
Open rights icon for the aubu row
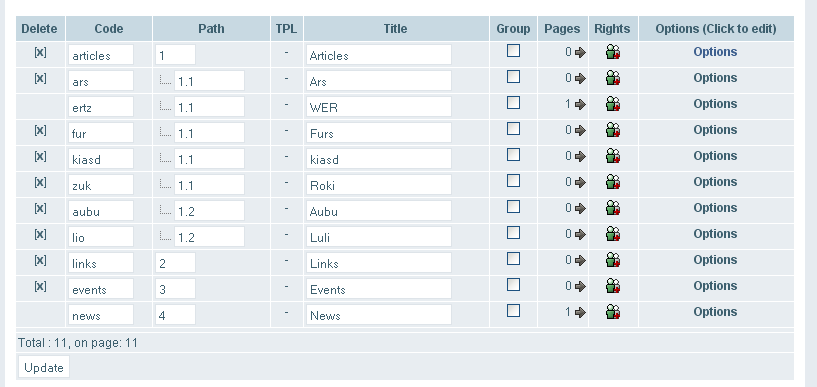(x=613, y=208)
